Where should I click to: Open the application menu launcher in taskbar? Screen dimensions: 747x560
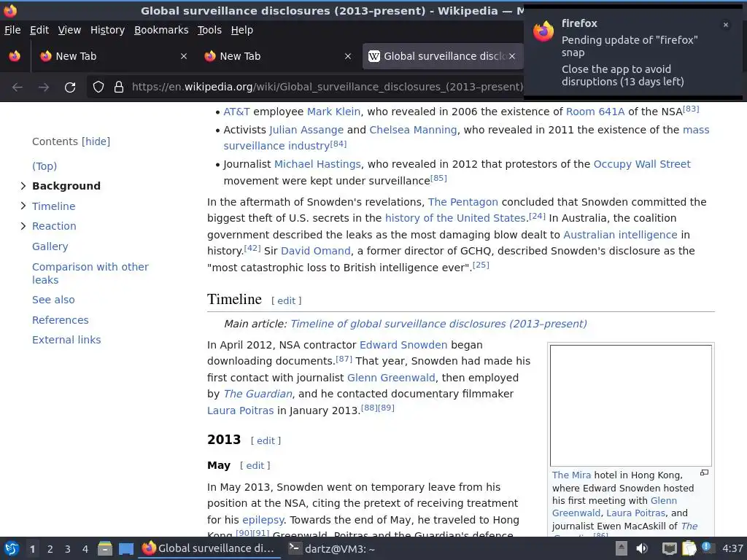point(12,549)
